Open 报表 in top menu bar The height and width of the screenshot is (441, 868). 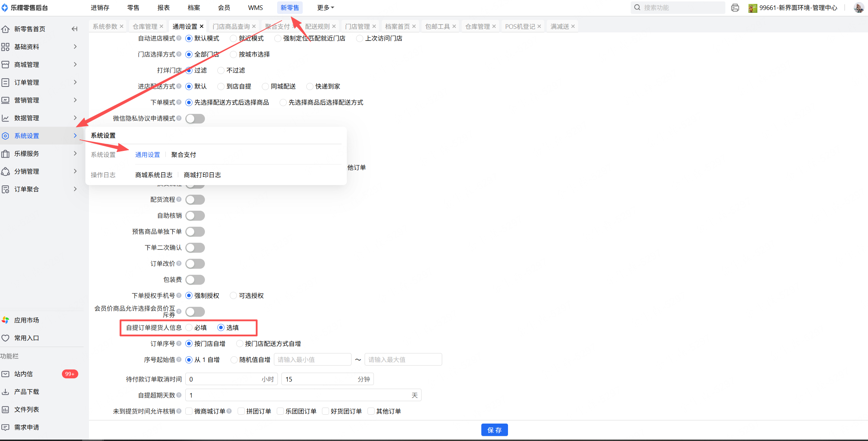click(163, 7)
